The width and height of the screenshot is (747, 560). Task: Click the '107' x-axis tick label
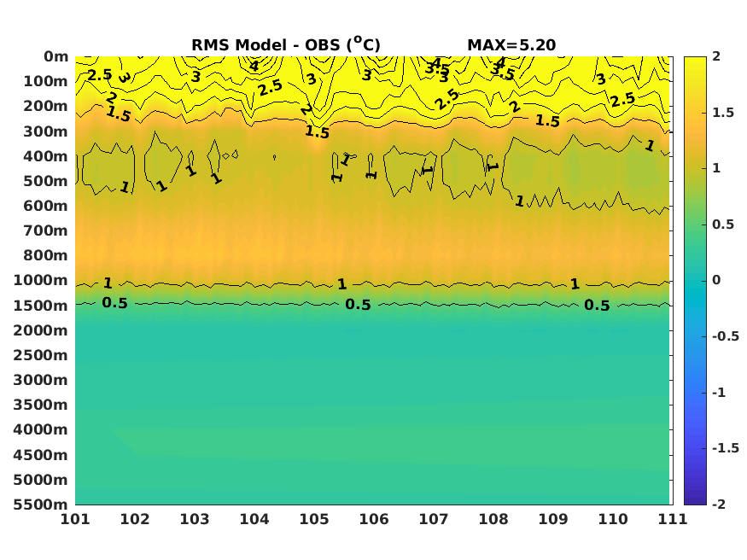(x=434, y=519)
